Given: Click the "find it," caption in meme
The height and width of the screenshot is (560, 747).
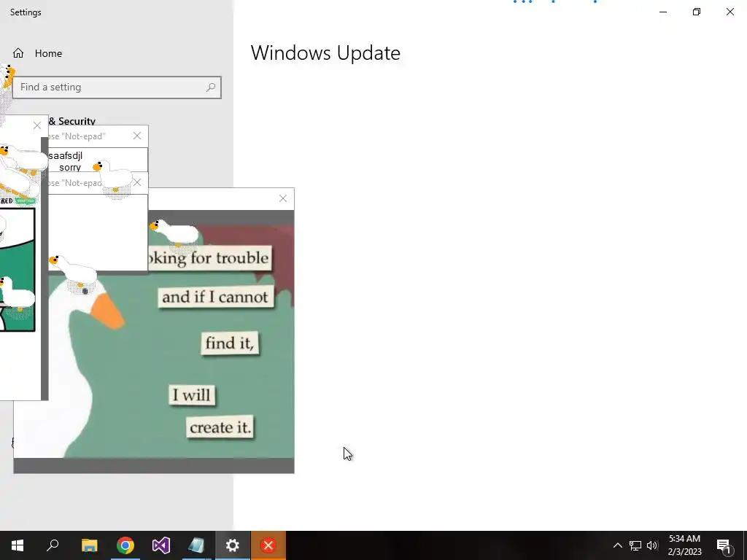Looking at the screenshot, I should click(x=230, y=343).
